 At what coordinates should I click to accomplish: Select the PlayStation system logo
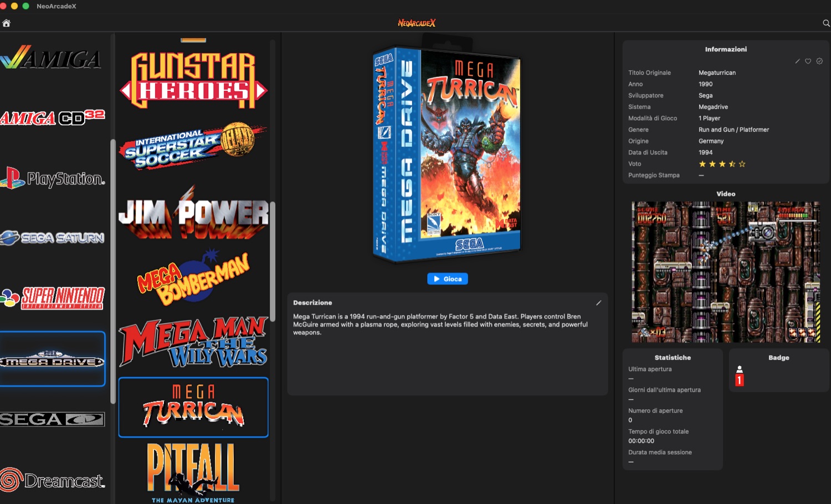[x=53, y=178]
